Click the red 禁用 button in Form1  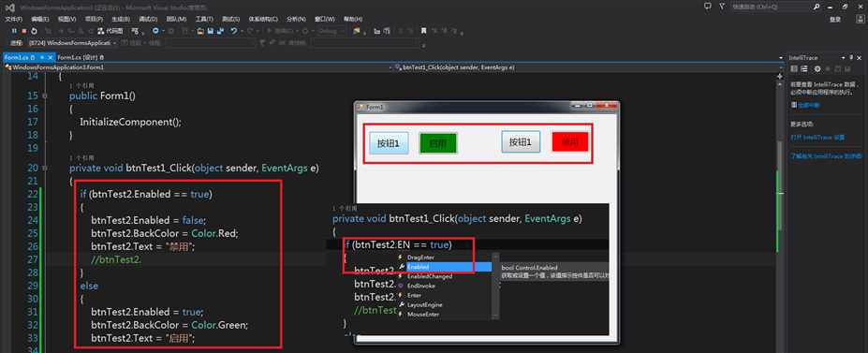[x=570, y=141]
